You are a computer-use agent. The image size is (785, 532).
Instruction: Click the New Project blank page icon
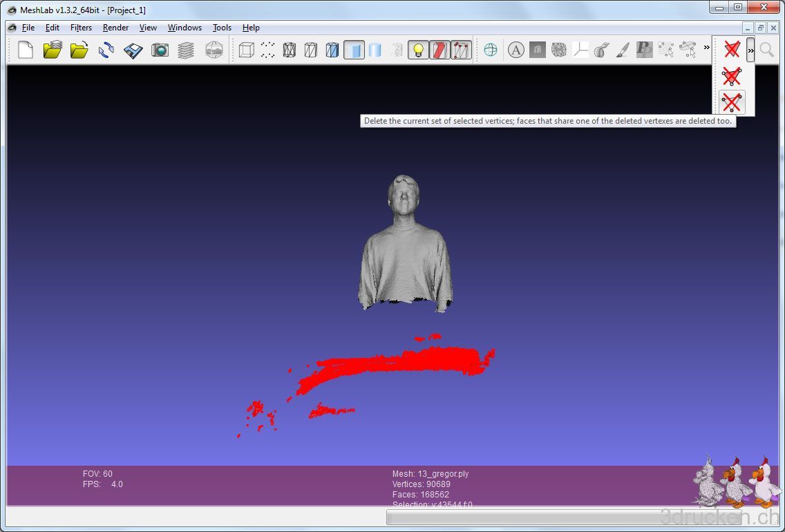click(x=26, y=50)
